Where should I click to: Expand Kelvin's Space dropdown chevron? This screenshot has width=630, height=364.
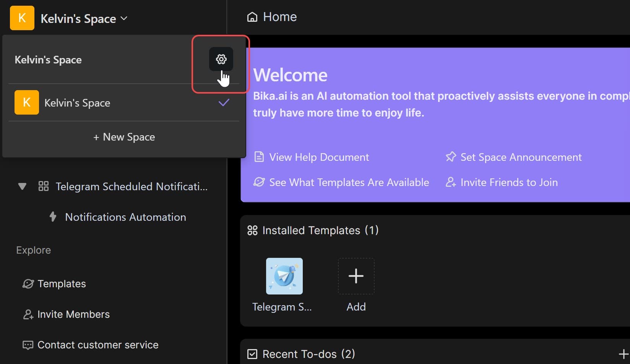pyautogui.click(x=124, y=18)
